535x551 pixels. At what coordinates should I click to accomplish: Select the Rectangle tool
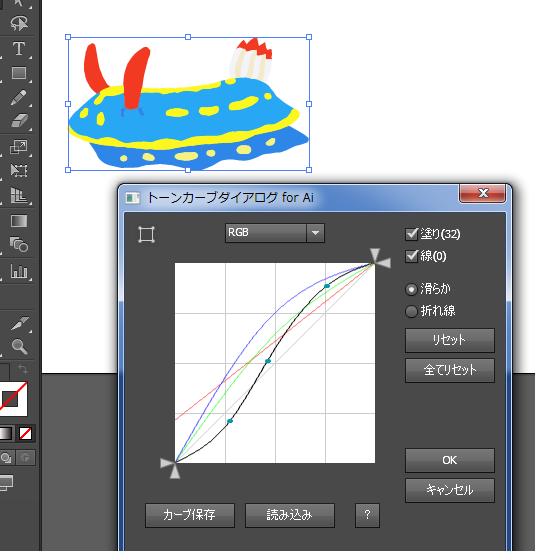coord(19,73)
